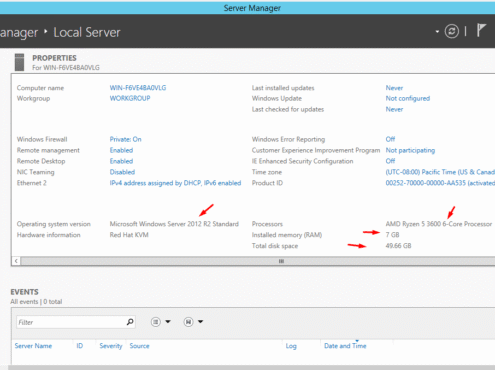Open Not participating CEIP link
This screenshot has height=370, width=495.
[x=410, y=150]
